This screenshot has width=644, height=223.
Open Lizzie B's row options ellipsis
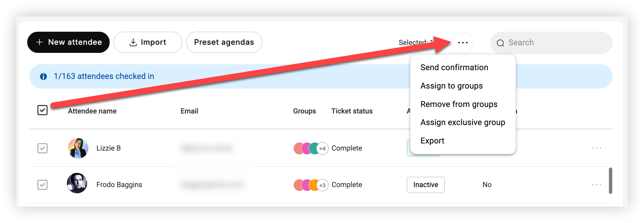(x=596, y=148)
